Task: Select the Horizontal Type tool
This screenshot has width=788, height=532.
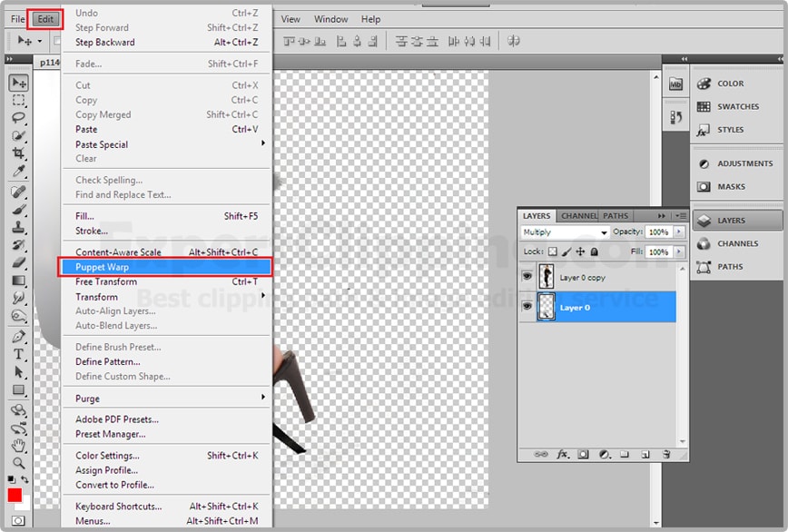Action: [x=18, y=354]
